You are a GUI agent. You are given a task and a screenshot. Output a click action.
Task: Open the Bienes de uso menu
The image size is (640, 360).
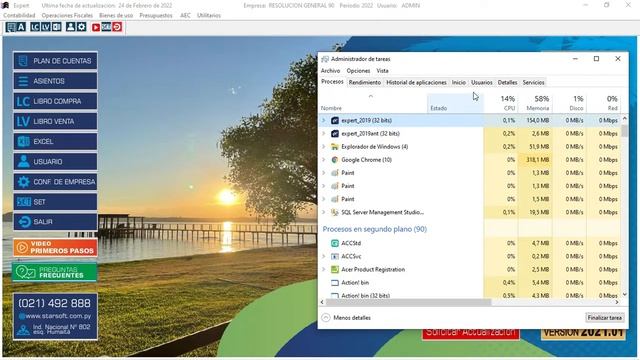tap(116, 15)
